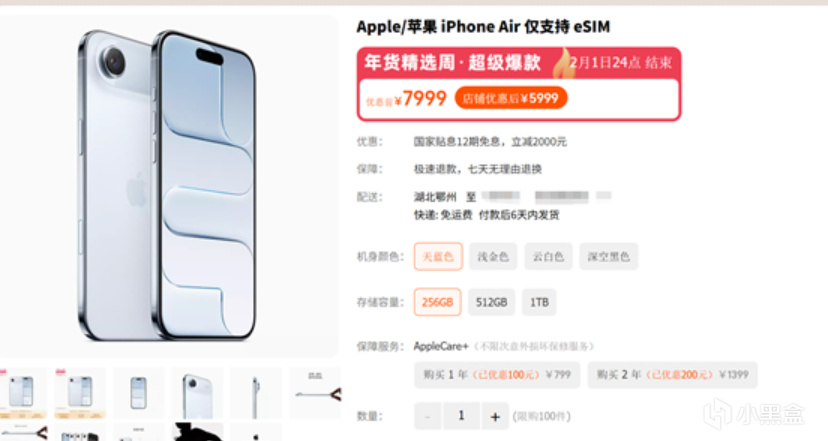Open the second product thumbnail
This screenshot has height=441, width=828.
pos(80,393)
